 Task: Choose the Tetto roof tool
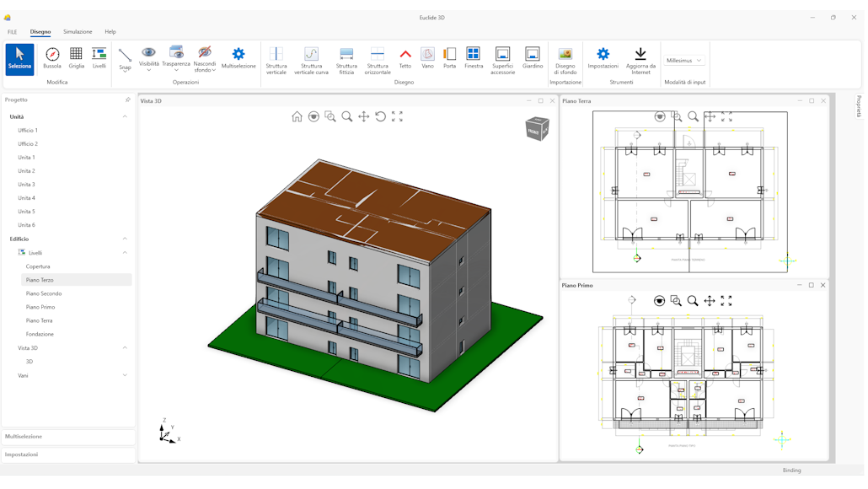(x=405, y=58)
